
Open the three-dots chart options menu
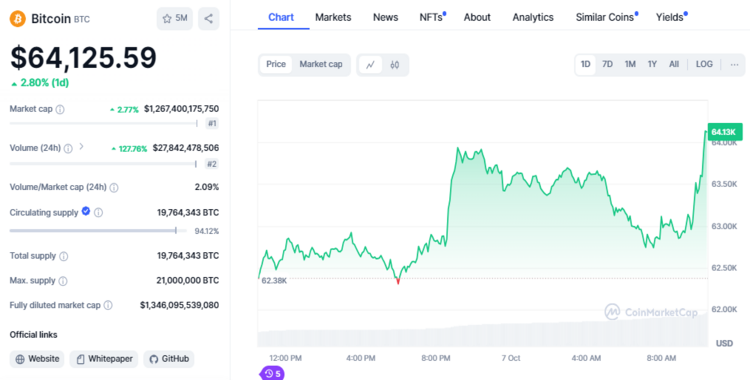734,65
